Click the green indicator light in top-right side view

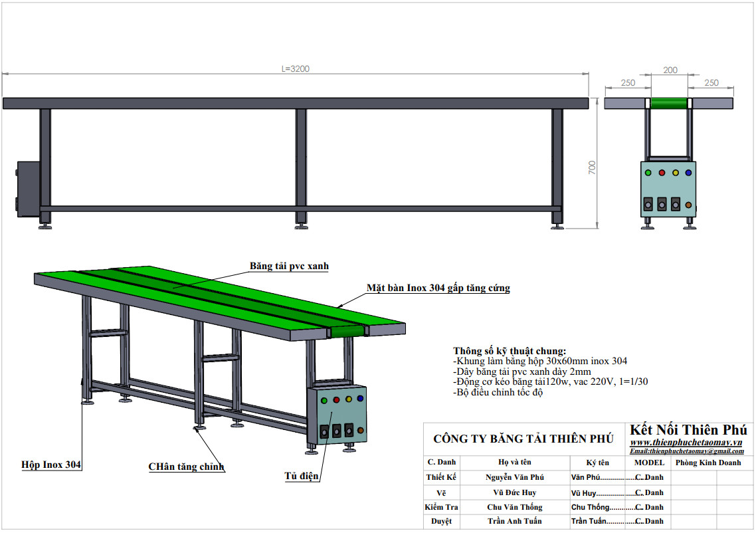click(648, 173)
